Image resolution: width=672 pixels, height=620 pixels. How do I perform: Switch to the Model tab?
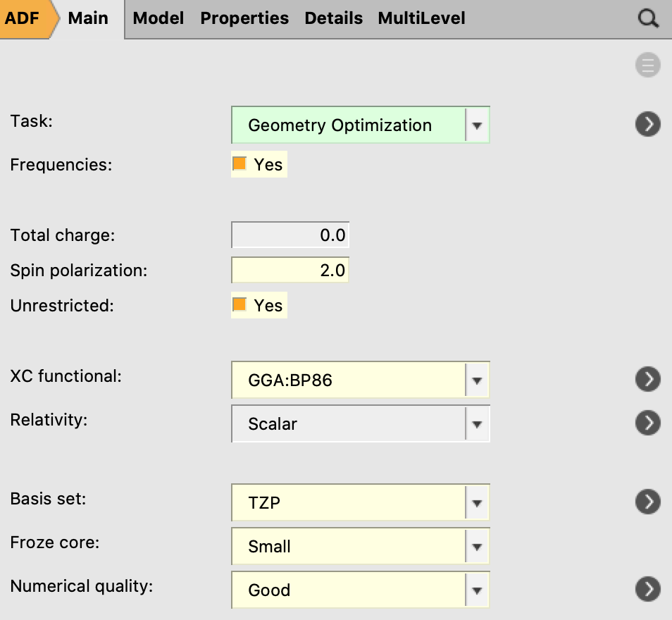pos(158,18)
